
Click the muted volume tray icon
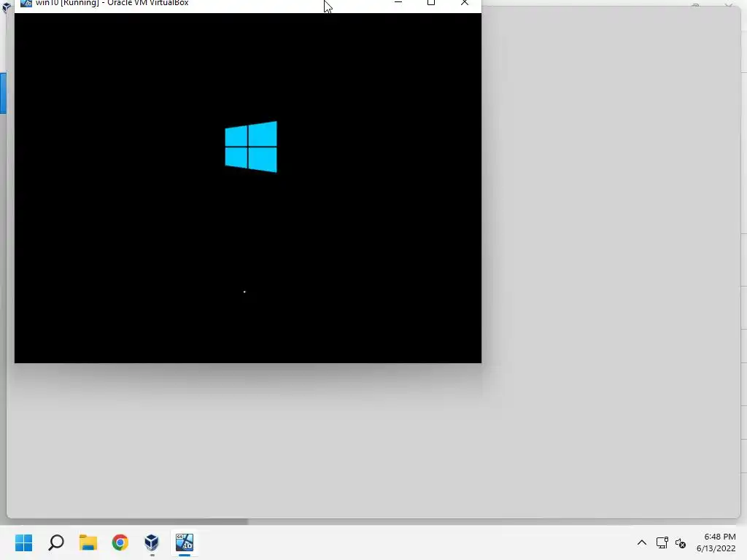(681, 542)
